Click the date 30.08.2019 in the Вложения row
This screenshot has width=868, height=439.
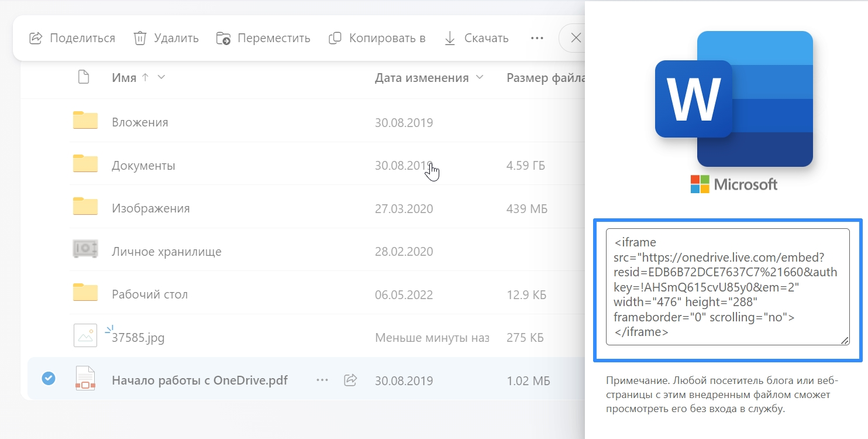pos(404,122)
